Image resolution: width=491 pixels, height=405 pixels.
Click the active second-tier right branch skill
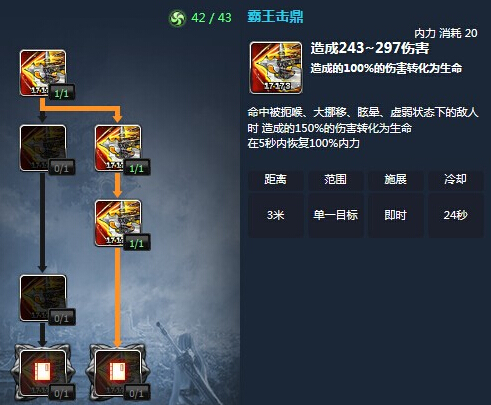(118, 223)
